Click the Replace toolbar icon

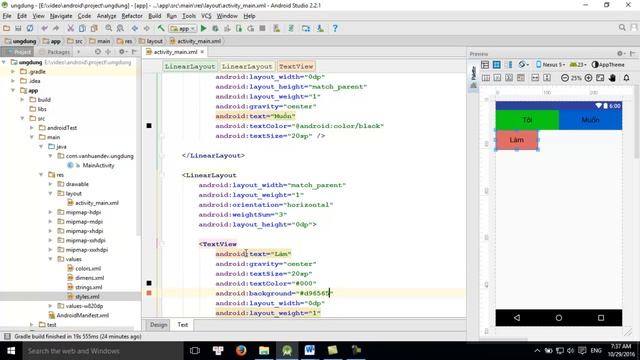[120, 29]
